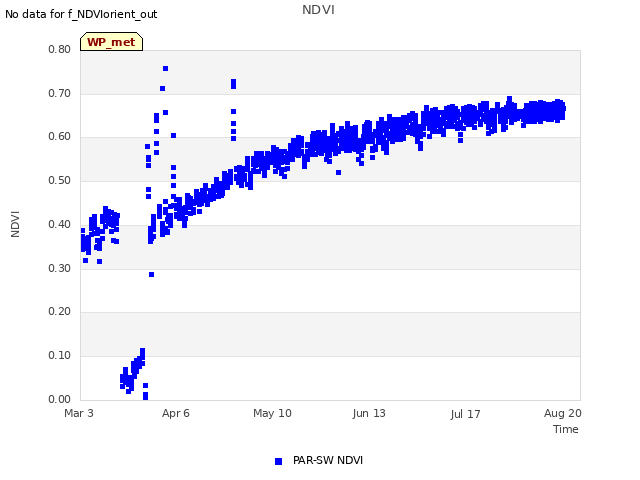Click the blue PAR-SW NDVI legend marker
Image resolution: width=640 pixels, height=480 pixels.
tap(278, 461)
